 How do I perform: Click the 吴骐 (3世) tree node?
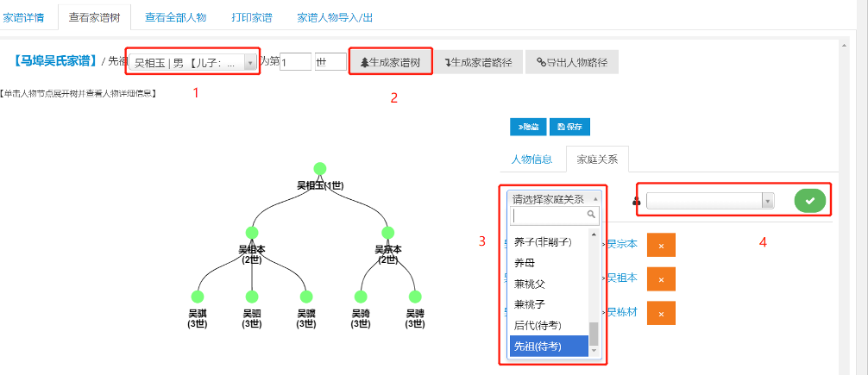coord(198,297)
